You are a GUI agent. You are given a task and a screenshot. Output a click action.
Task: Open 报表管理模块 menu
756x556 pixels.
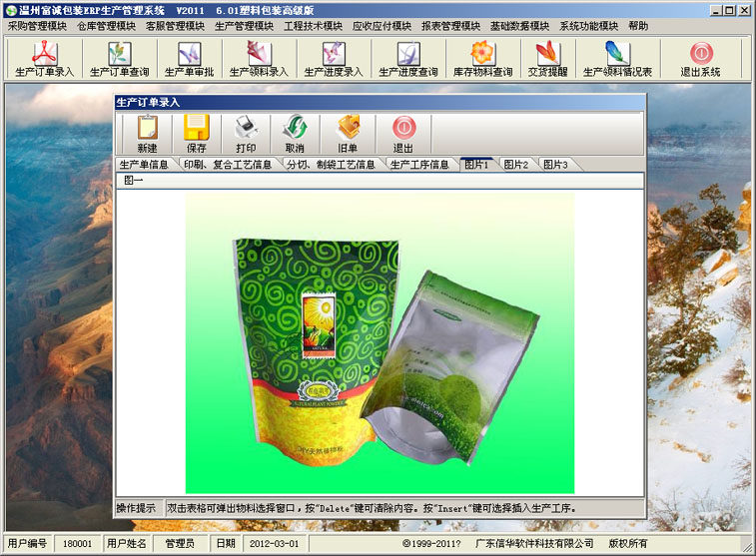(450, 26)
